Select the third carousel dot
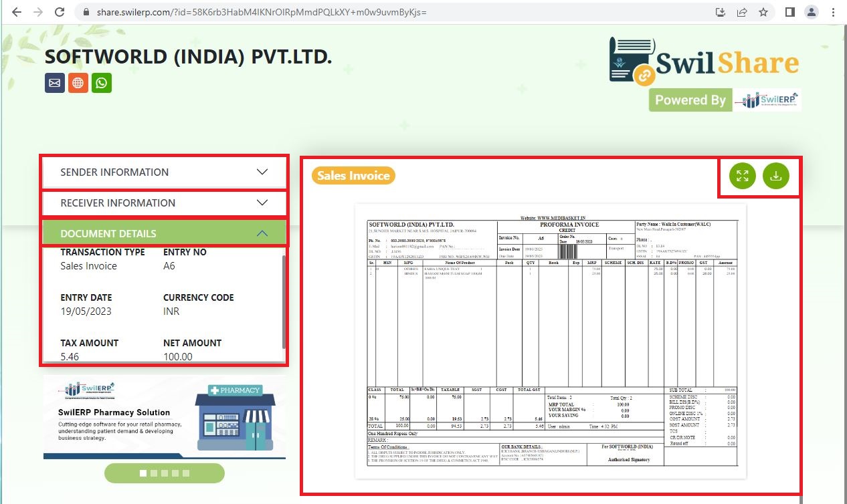 (165, 473)
